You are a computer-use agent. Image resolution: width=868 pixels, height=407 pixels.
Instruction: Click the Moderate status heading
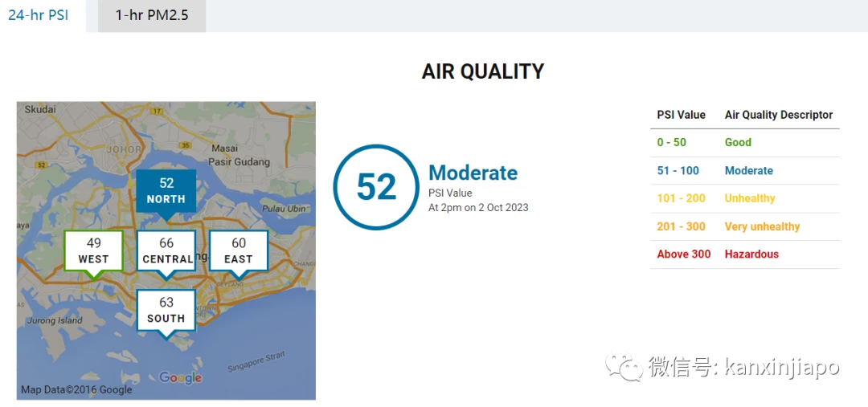point(473,173)
